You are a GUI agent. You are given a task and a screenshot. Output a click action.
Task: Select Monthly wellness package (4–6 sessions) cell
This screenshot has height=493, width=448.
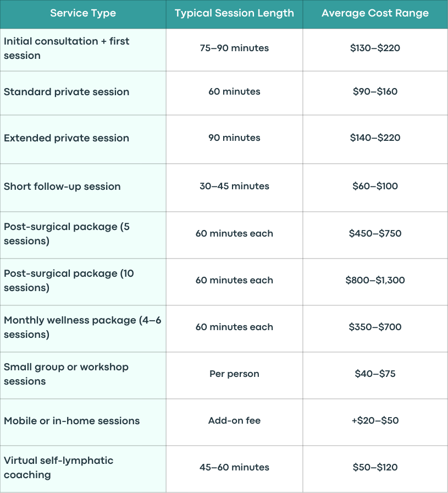pyautogui.click(x=83, y=328)
